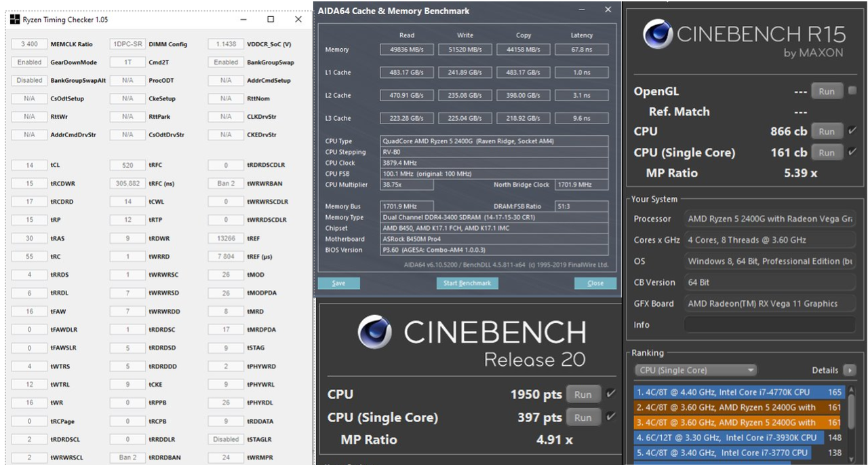Click the Cinebench R15 CPU score 866 cb

789,131
